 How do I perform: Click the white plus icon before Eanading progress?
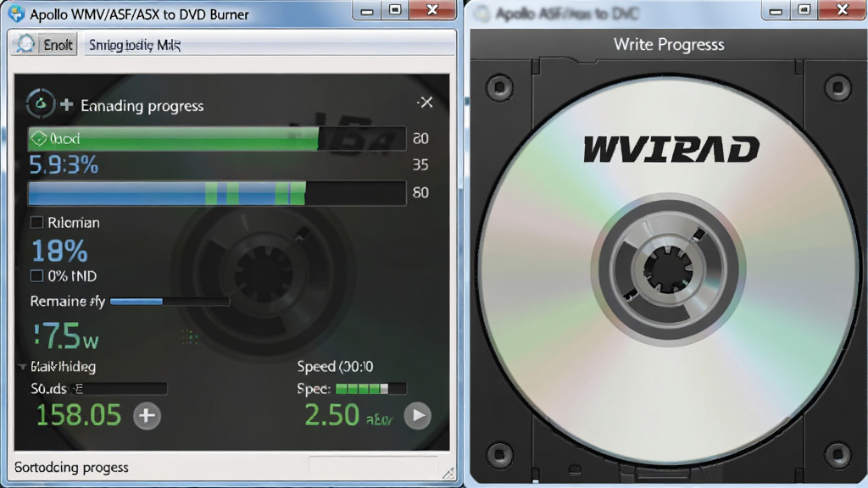coord(66,104)
